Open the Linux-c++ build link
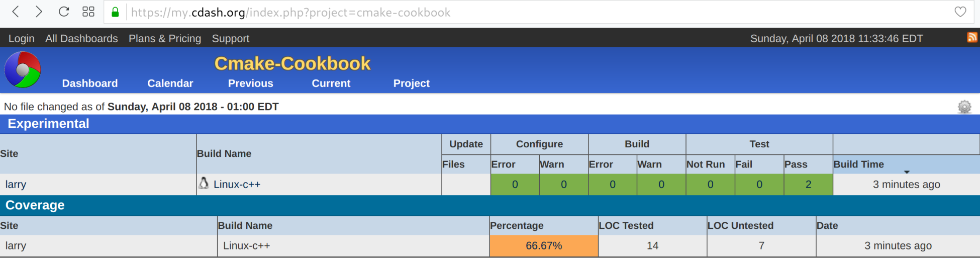This screenshot has width=980, height=258. click(x=237, y=185)
